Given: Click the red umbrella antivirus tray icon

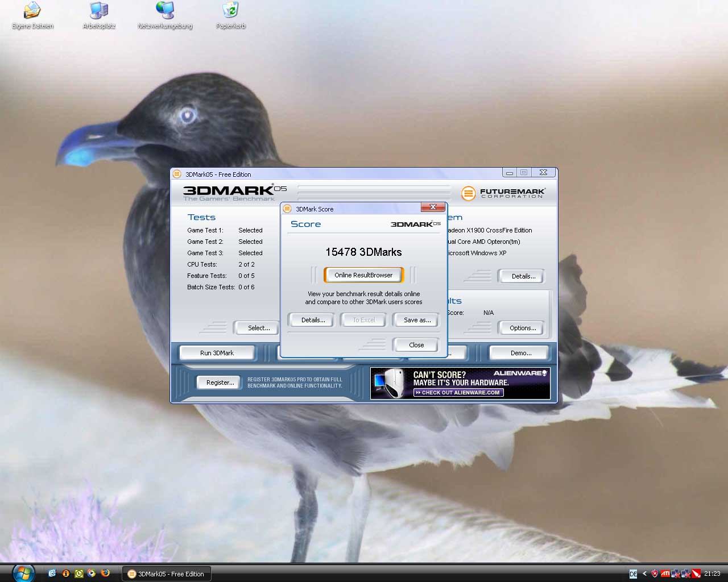Looking at the screenshot, I should [696, 574].
